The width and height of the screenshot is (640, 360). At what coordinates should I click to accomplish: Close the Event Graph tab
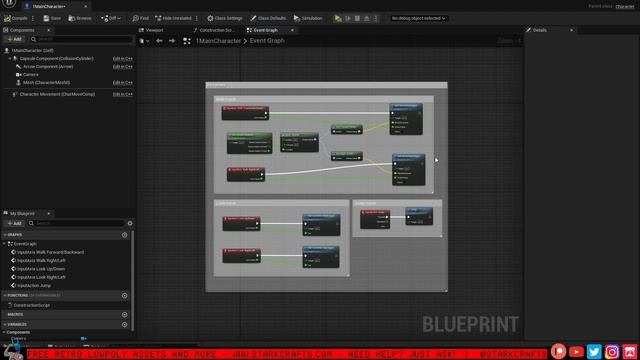[x=292, y=30]
